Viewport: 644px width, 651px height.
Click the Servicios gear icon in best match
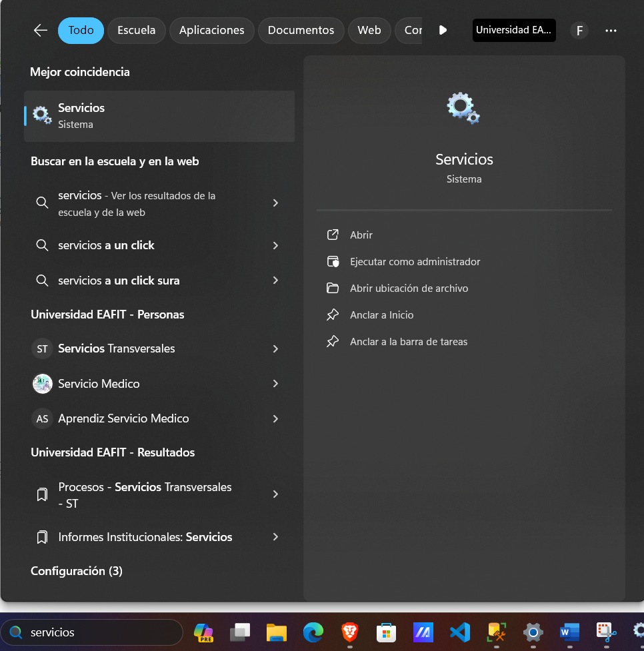42,115
